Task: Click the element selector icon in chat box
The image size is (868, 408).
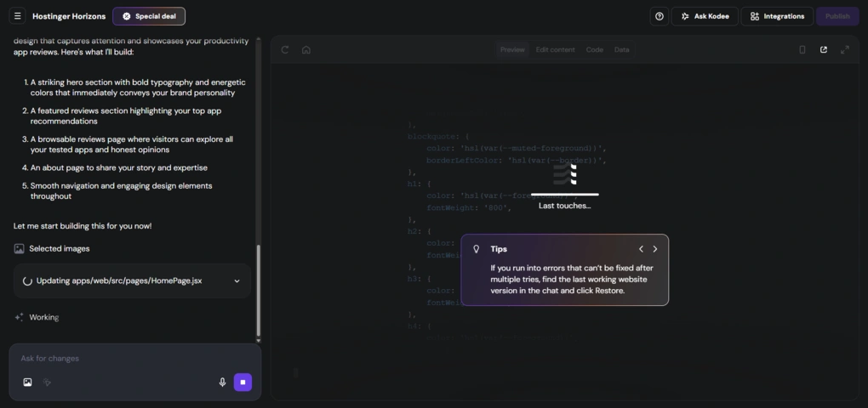Action: 47,382
